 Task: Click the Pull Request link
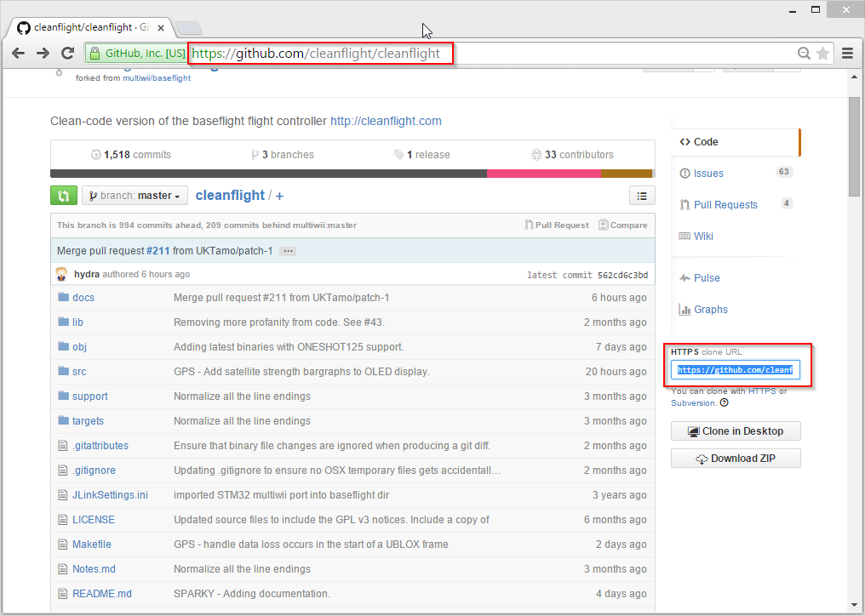pyautogui.click(x=557, y=225)
